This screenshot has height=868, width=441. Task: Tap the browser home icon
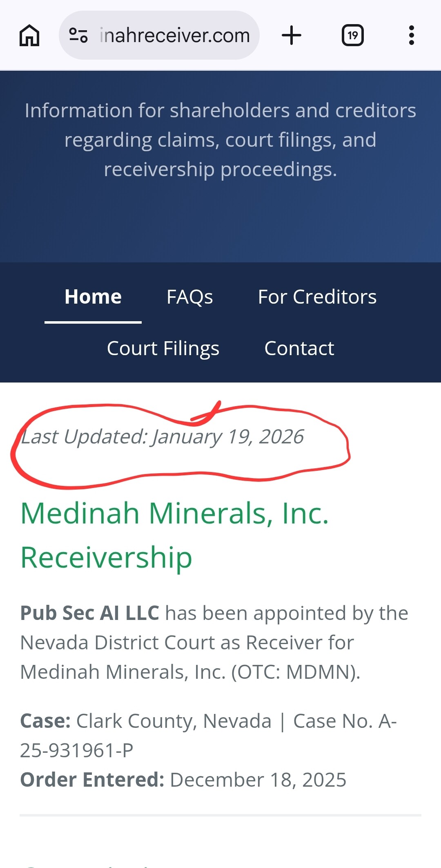pyautogui.click(x=29, y=36)
